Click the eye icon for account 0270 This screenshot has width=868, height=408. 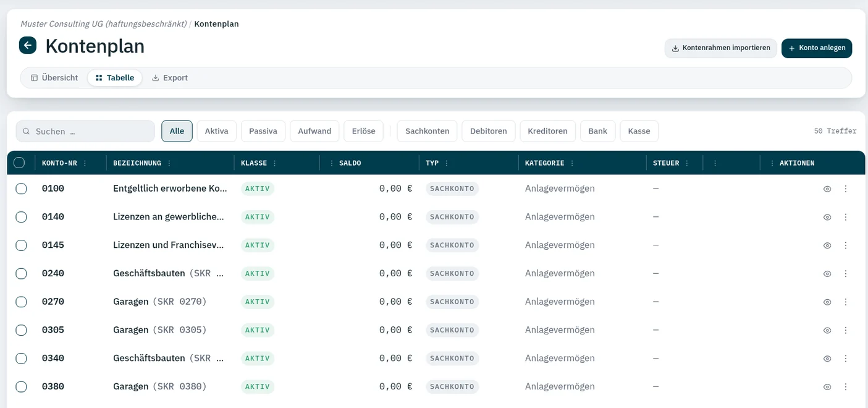tap(827, 302)
